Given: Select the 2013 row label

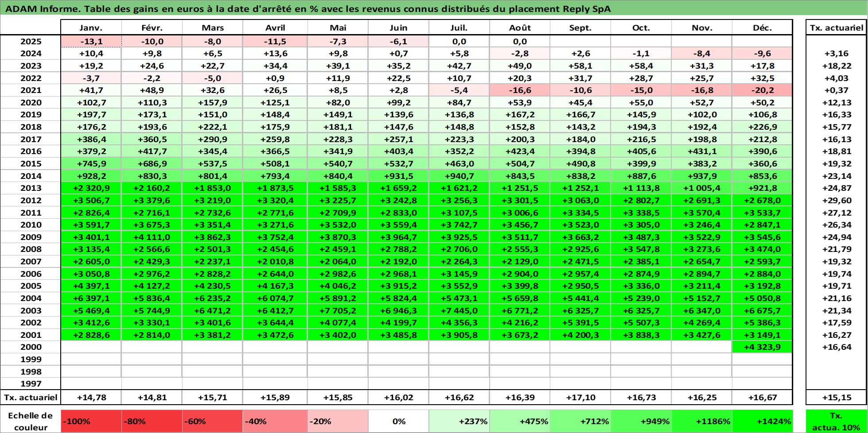Looking at the screenshot, I should pyautogui.click(x=31, y=188).
